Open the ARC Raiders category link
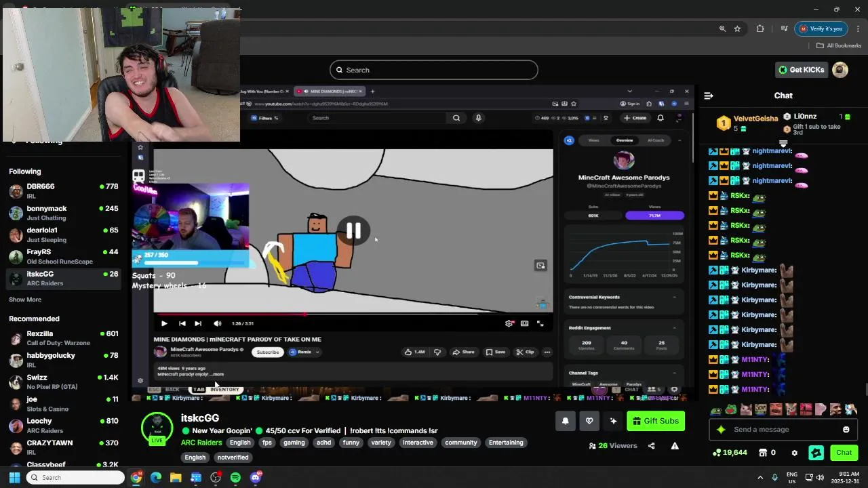The width and height of the screenshot is (868, 488). coord(201,443)
